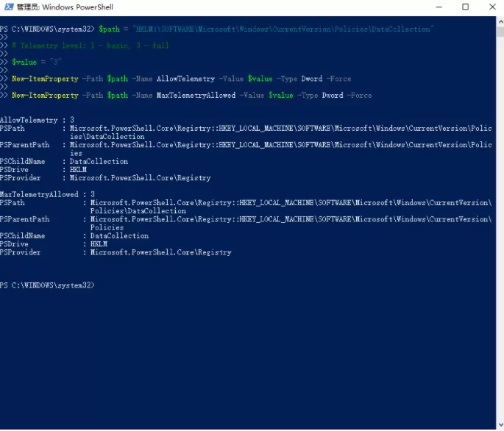Click PSDrive HKLM in second output block

coord(54,244)
